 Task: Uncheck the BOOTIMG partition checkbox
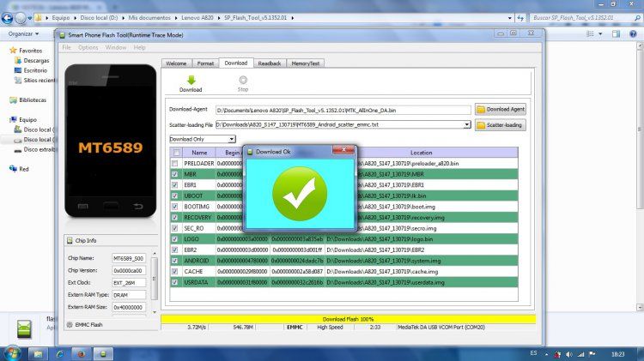175,207
